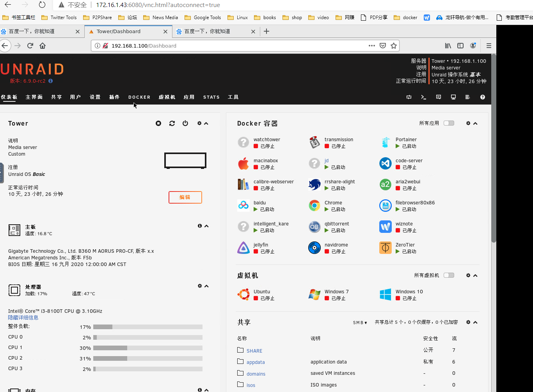Collapse the 处理器 panel chevron
Image resolution: width=533 pixels, height=392 pixels.
206,286
